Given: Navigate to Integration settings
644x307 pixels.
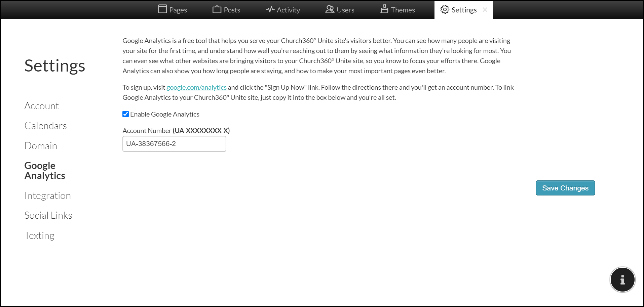Looking at the screenshot, I should (x=48, y=195).
